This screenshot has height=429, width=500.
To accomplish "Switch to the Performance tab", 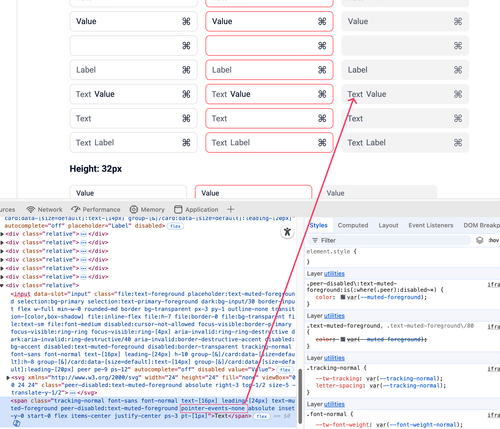I will (x=96, y=209).
